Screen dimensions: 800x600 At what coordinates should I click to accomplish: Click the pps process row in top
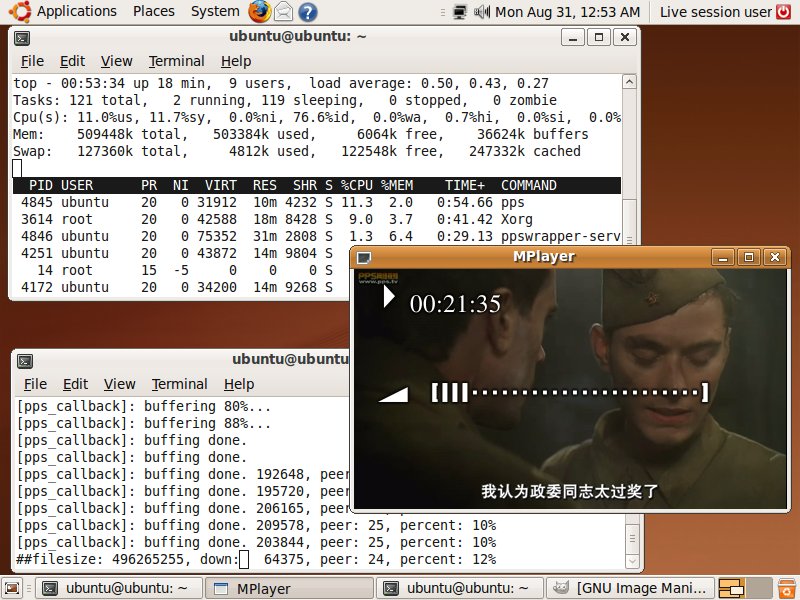(317, 202)
